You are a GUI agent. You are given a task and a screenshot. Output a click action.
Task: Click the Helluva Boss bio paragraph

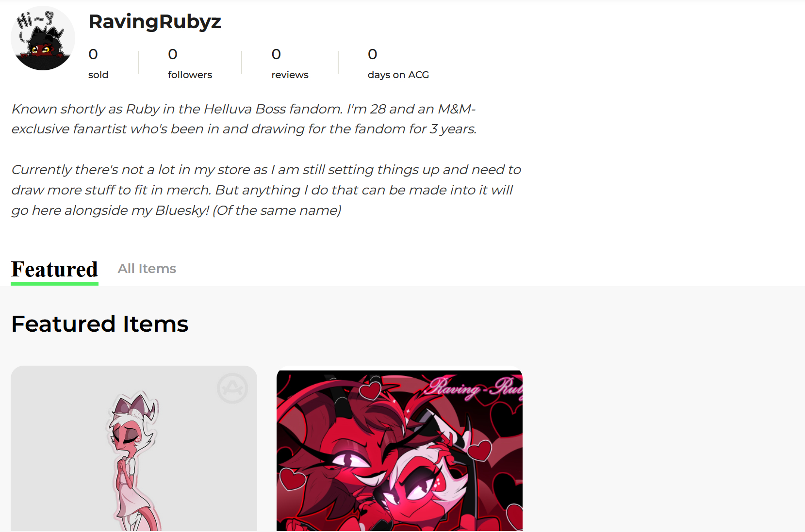click(x=244, y=119)
